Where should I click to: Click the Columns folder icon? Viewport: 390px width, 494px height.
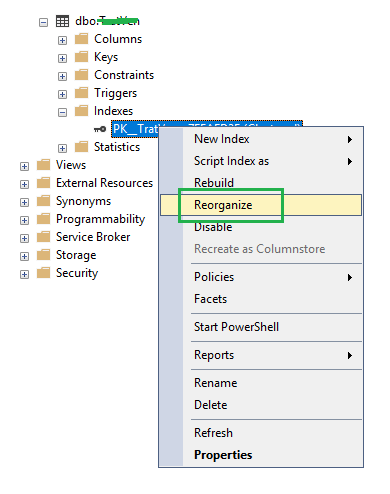[x=81, y=39]
